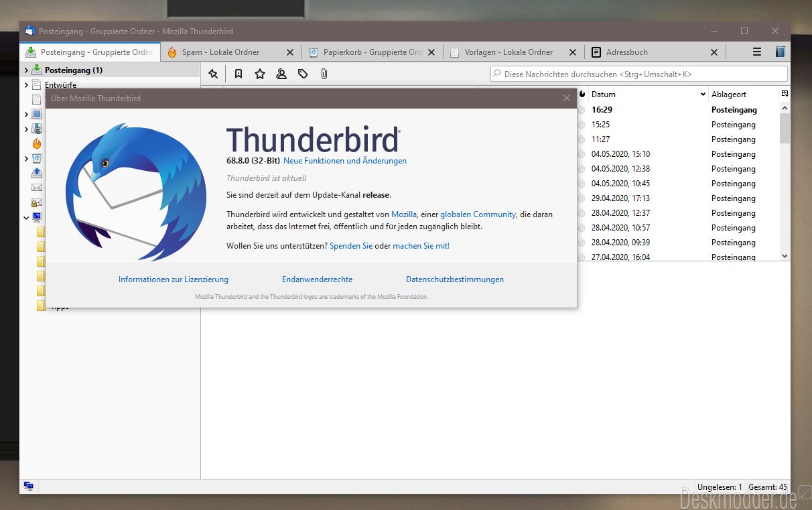Open Neue Funktionen und Änderungen link
Viewport: 812px width, 510px height.
click(345, 161)
